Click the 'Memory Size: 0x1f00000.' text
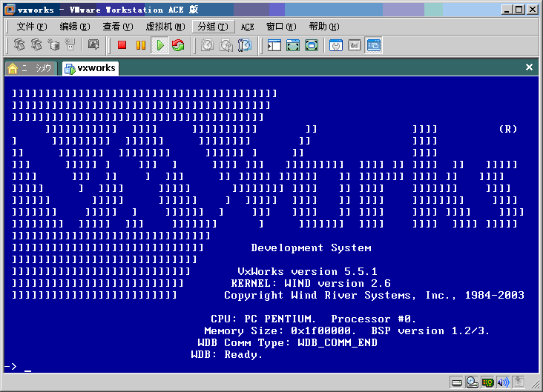 (280, 330)
